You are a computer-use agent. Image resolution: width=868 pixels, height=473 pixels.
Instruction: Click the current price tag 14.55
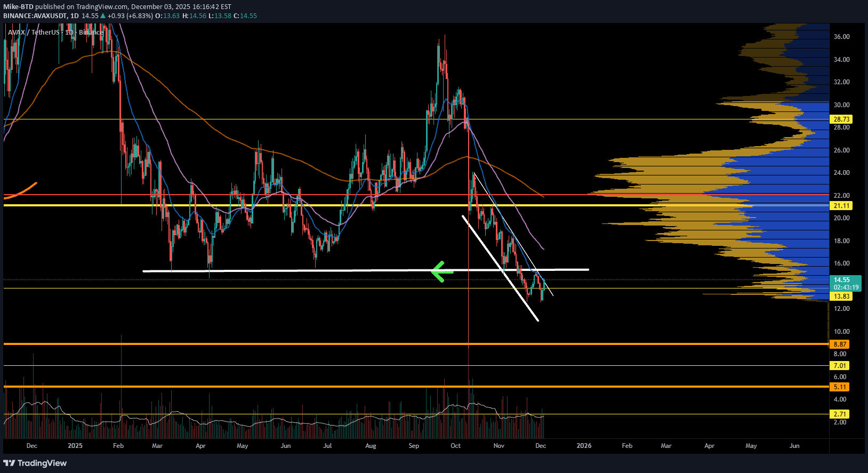(845, 280)
